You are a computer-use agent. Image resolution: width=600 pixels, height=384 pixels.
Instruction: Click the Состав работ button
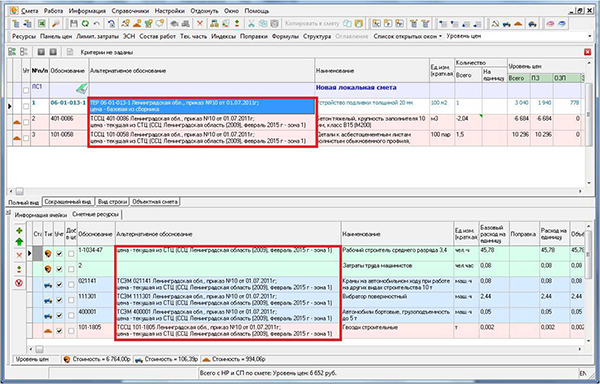coord(157,36)
